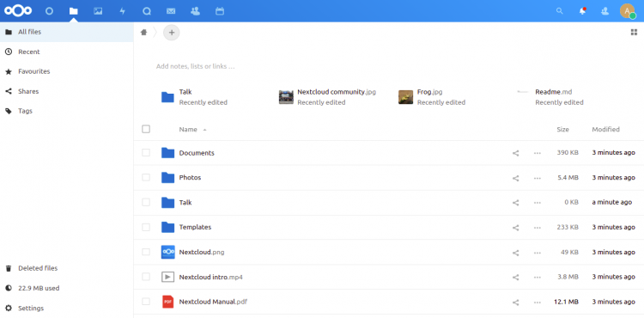644x318 pixels.
Task: Open recently edited Nextcloud community.jpg
Action: click(x=327, y=97)
